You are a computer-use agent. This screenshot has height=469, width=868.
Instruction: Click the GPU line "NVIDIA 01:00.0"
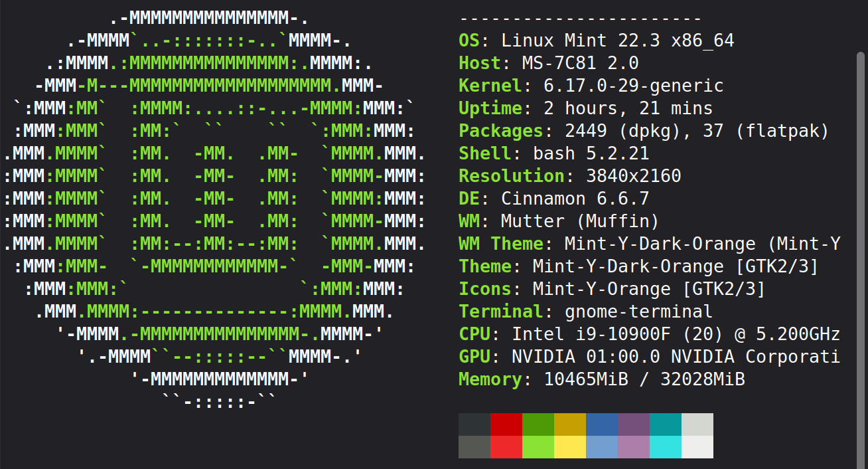coord(586,357)
